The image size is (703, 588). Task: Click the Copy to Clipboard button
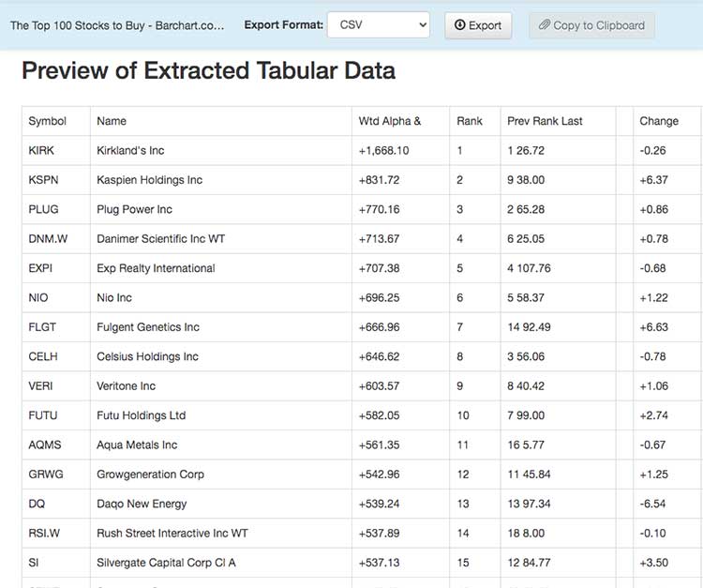591,25
